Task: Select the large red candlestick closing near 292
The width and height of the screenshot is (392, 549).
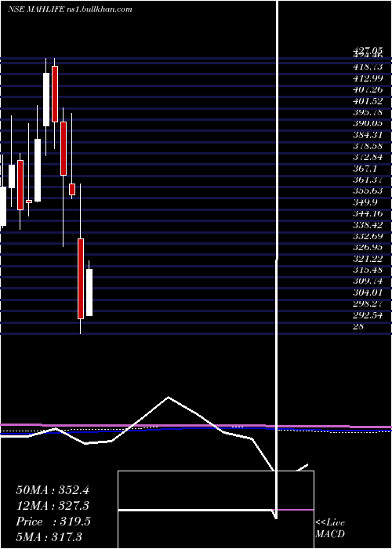Action: (81, 278)
